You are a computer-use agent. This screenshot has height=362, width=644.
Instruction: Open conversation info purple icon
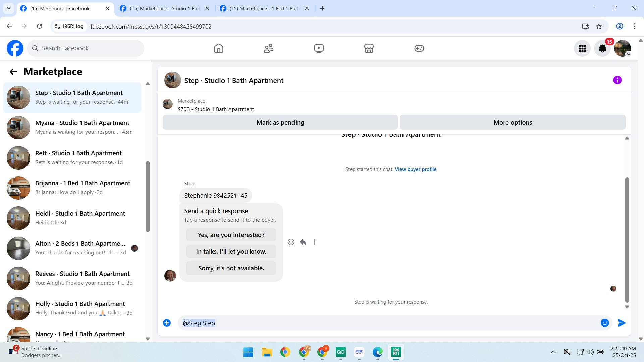click(617, 80)
